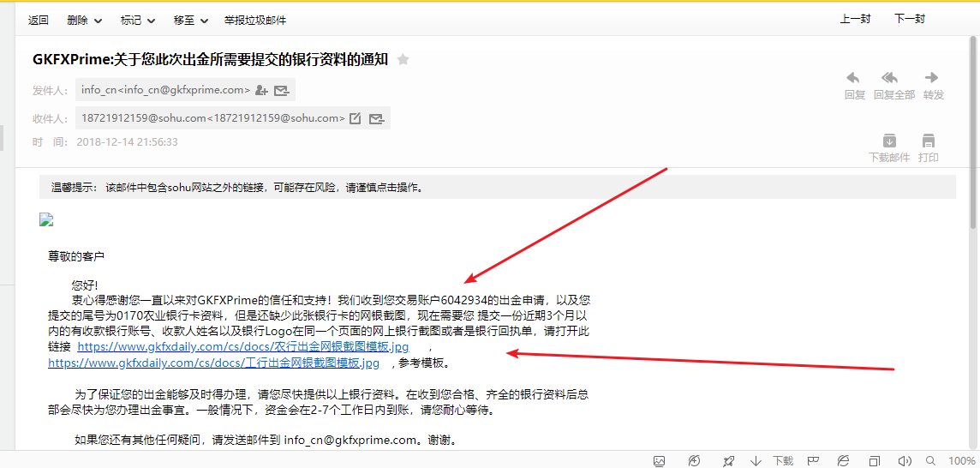Click the IE browser mode icon in status bar
Screen dimensions: 980x468
[843, 461]
